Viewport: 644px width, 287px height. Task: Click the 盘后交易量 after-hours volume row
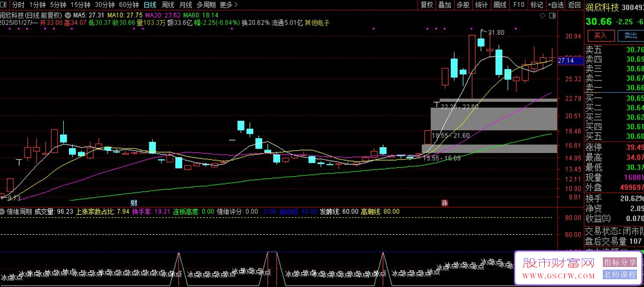tap(614, 241)
